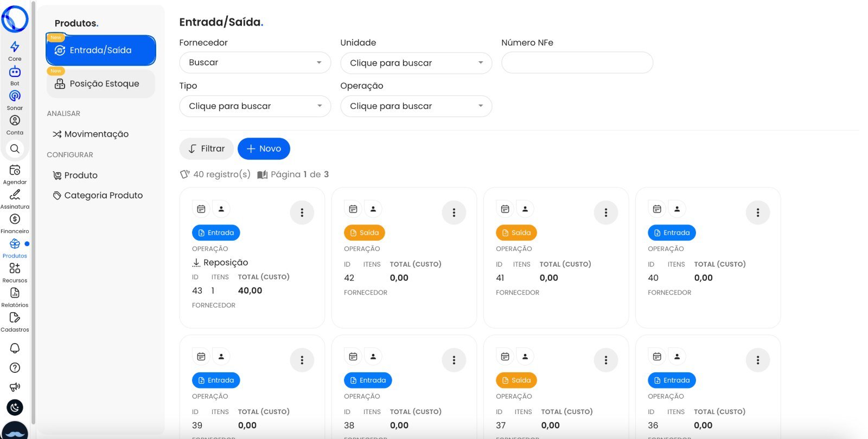Screen dimensions: 868x439
Task: Click the calendar icon on record 43 card
Action: 201,209
